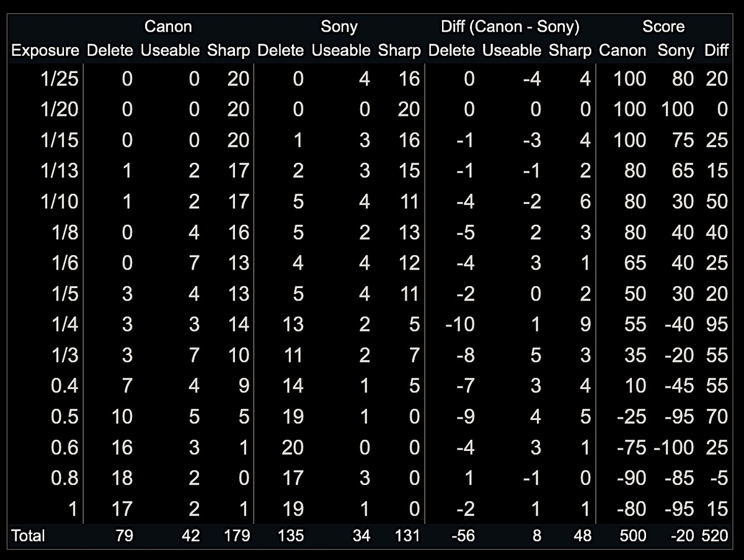Image resolution: width=744 pixels, height=560 pixels.
Task: Click the 'Exposure' column header
Action: (46, 51)
